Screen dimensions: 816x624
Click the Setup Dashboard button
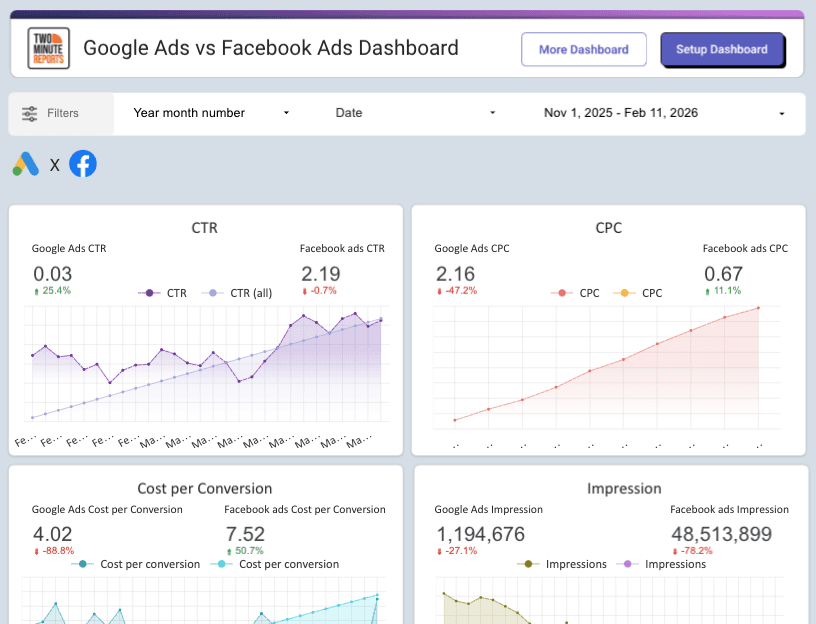pyautogui.click(x=722, y=49)
